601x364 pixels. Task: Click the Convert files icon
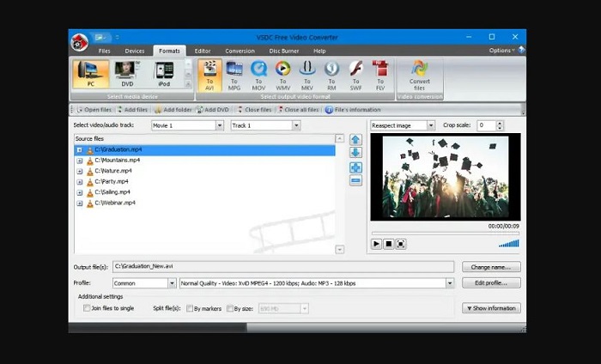click(x=419, y=76)
